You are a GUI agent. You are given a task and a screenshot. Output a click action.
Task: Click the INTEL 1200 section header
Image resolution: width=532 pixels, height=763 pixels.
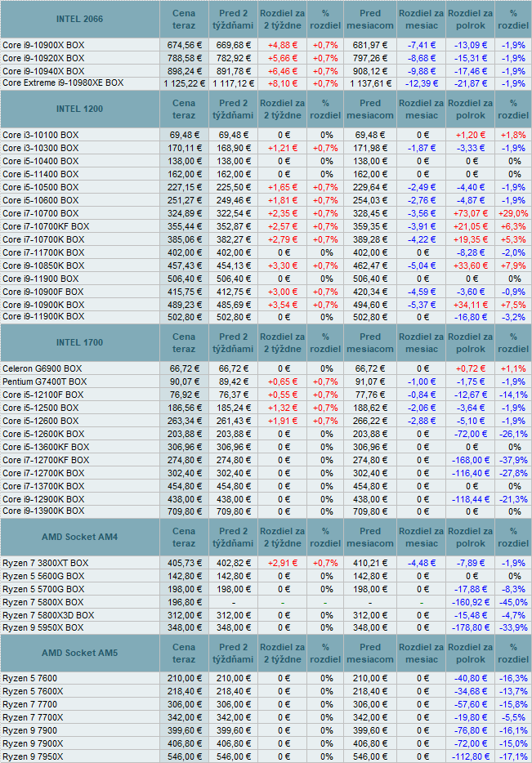[80, 109]
